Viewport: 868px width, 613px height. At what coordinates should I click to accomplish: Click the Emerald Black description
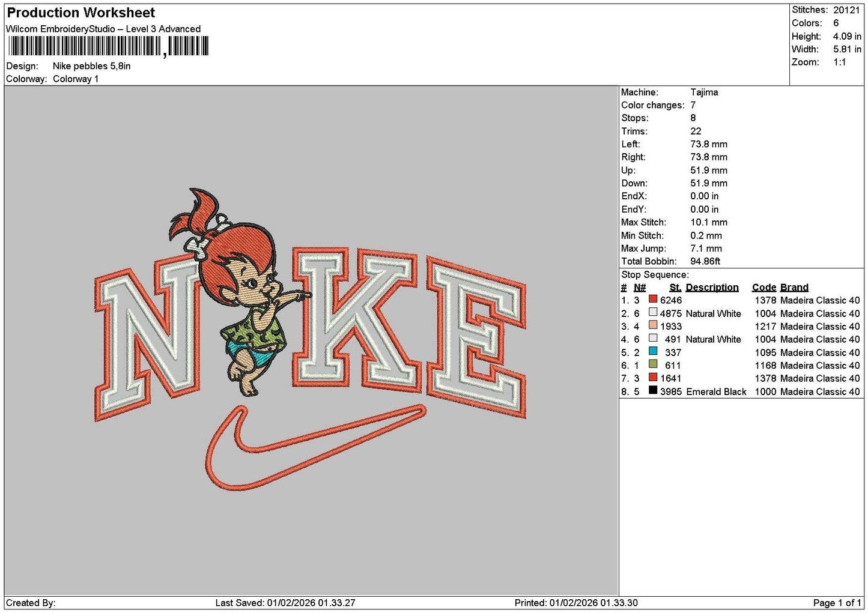pyautogui.click(x=716, y=391)
